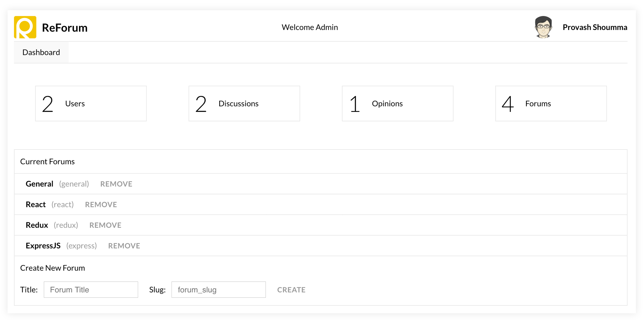Viewport: 644px width, 324px height.
Task: Remove the ExpressJS forum
Action: coord(124,246)
